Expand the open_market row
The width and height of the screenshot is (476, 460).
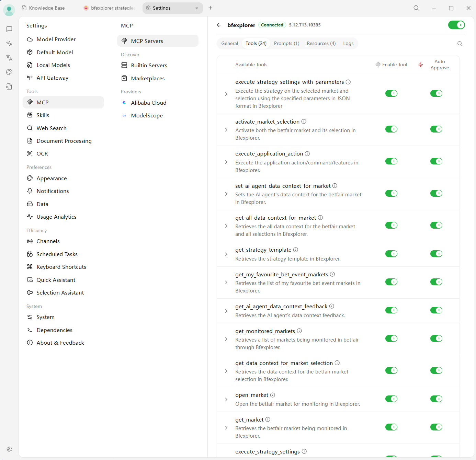click(x=226, y=400)
